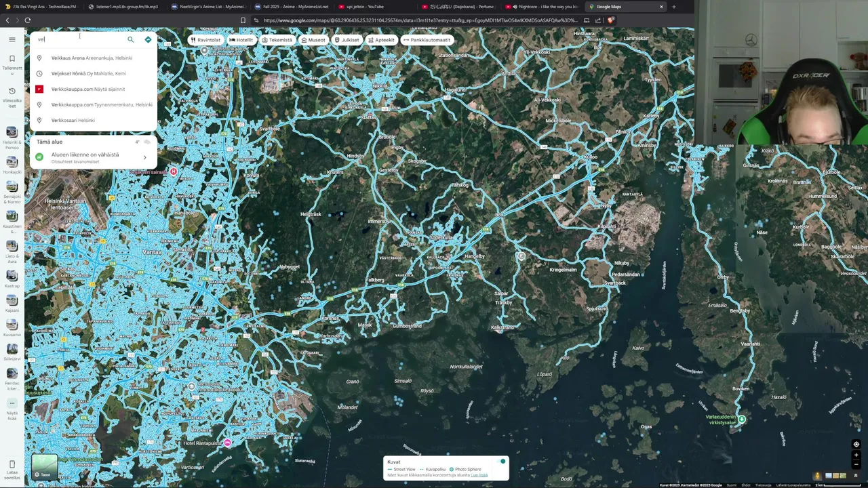Select Verkkosaari Helsinki suggestion
868x488 pixels.
[x=94, y=120]
